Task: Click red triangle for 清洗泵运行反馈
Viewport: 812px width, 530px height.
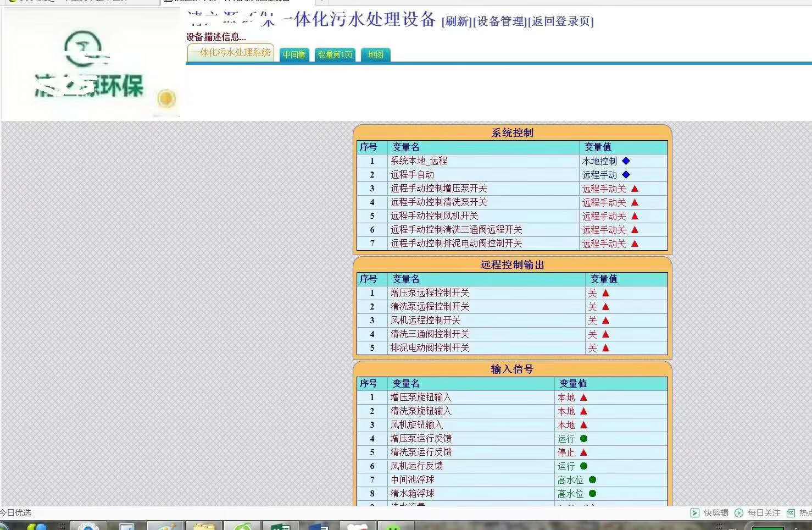Action: [583, 452]
